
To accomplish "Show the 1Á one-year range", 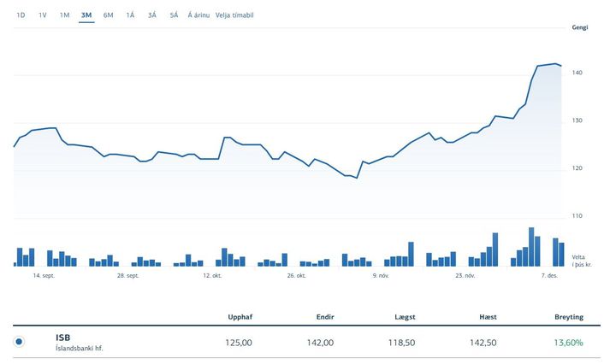I will point(130,15).
